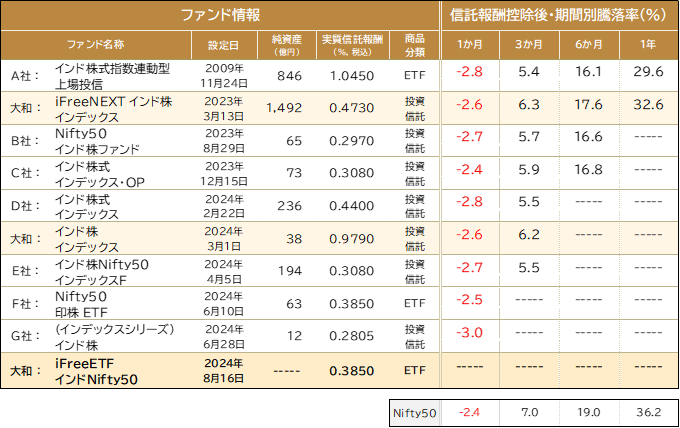Screen dimensions: 680x428
Task: Click net assets value 846
Action: click(x=289, y=76)
